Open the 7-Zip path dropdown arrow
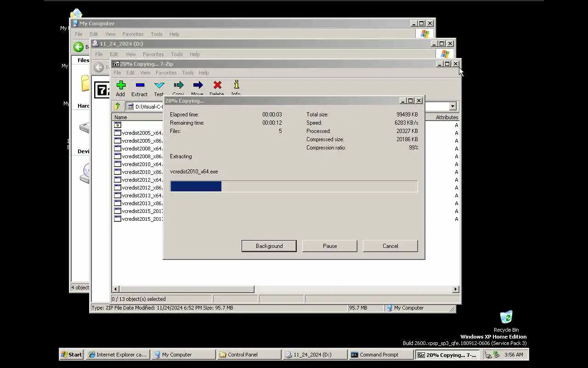Image resolution: width=588 pixels, height=368 pixels. coord(452,106)
